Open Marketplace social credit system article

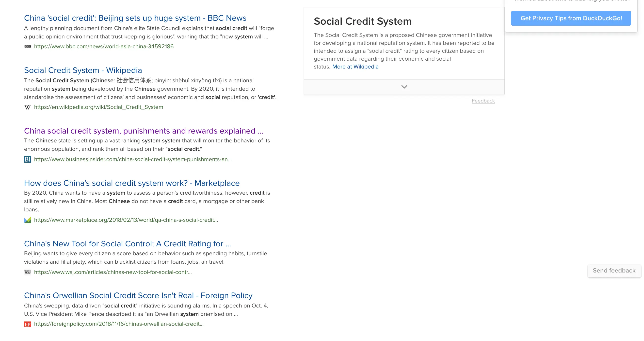point(132,183)
